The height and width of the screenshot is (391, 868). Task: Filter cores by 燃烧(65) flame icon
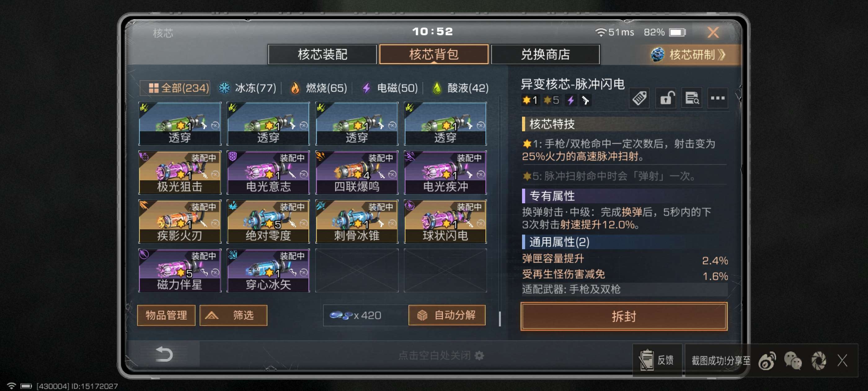point(295,88)
